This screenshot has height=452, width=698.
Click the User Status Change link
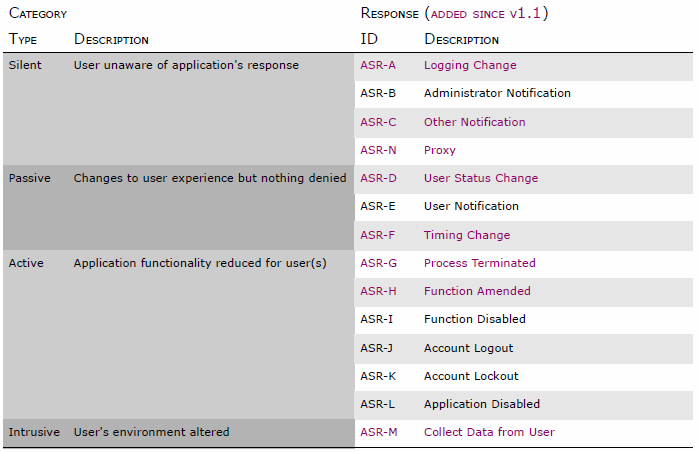point(480,178)
